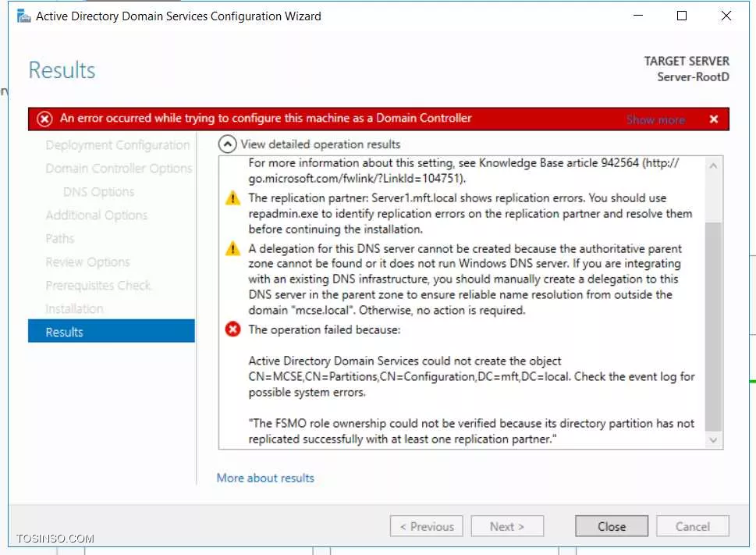
Task: Click the results scrollbar up arrow
Action: (714, 165)
